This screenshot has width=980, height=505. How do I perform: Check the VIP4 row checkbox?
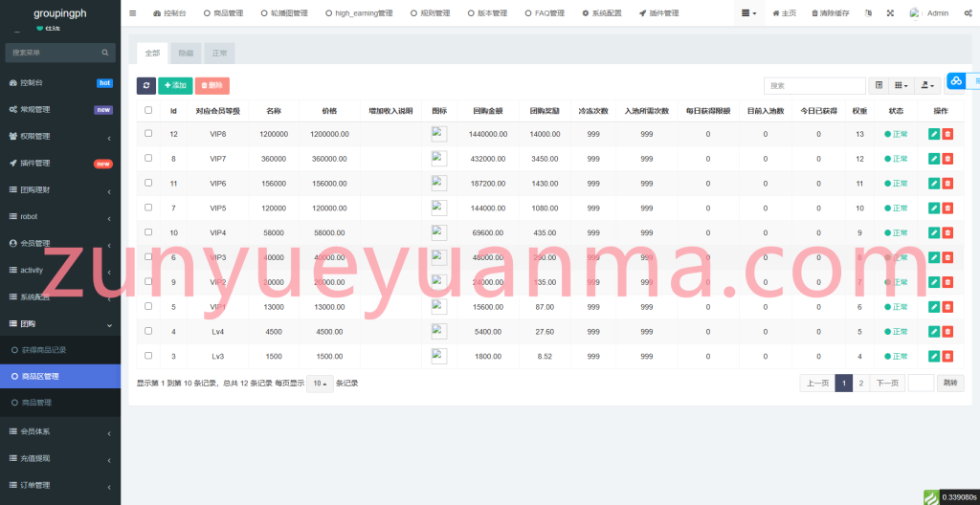[x=148, y=231]
